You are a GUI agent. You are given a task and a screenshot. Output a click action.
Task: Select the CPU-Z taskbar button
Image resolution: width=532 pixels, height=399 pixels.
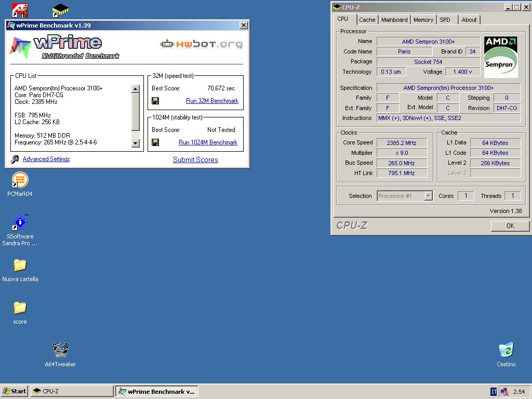[x=72, y=391]
